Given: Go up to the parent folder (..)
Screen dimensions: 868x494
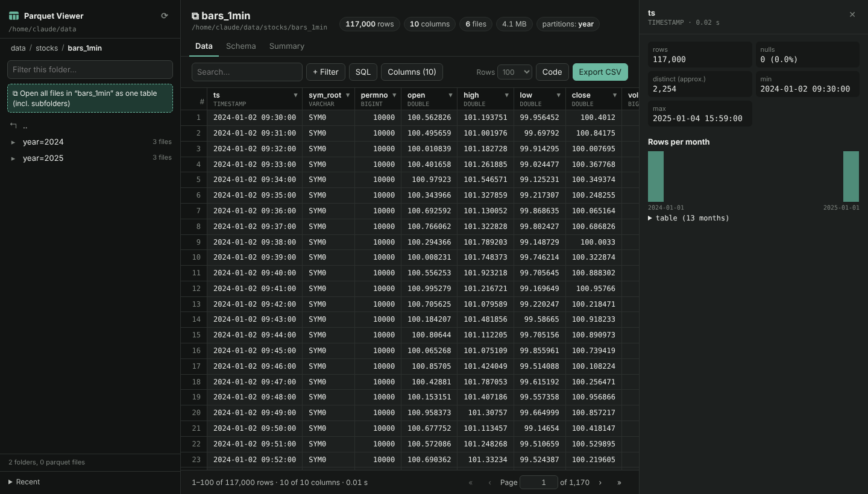Looking at the screenshot, I should (90, 126).
